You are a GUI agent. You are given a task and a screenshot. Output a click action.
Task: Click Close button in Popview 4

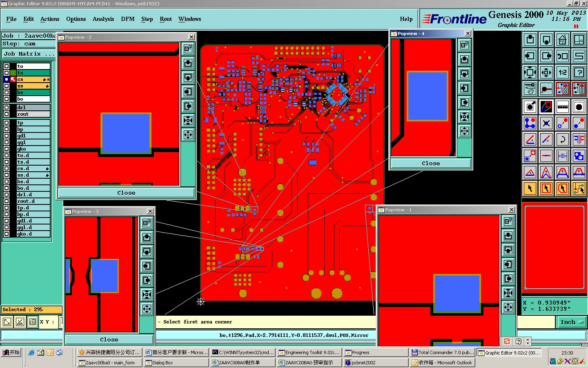pyautogui.click(x=431, y=163)
